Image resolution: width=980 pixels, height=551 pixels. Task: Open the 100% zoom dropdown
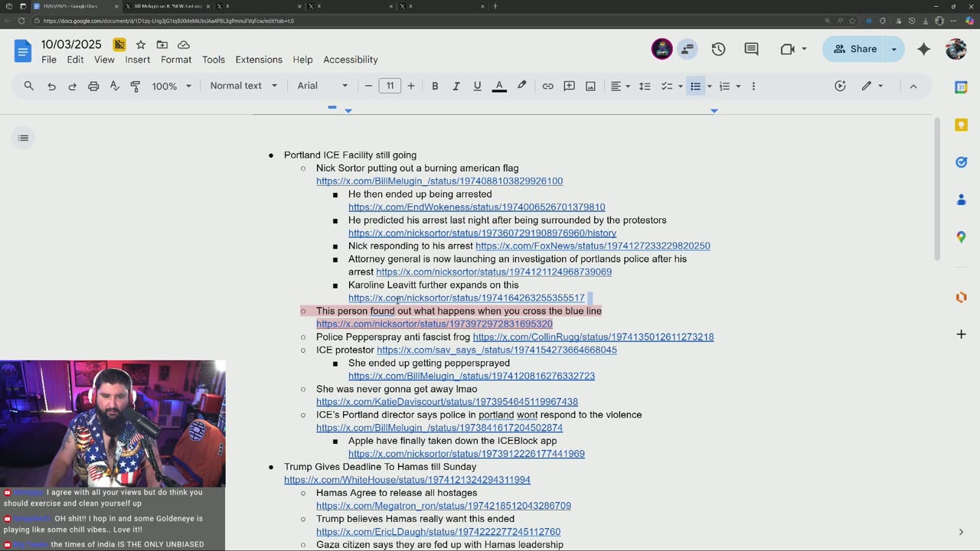click(171, 86)
